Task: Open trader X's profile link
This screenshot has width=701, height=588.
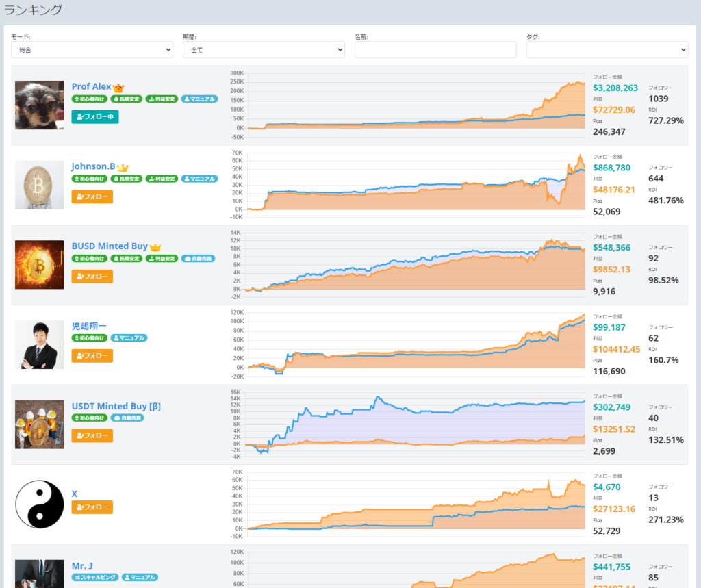Action: coord(74,494)
